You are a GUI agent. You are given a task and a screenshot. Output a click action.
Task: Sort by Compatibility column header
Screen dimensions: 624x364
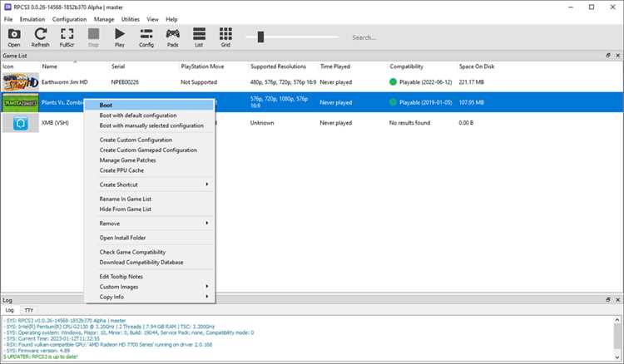(406, 66)
